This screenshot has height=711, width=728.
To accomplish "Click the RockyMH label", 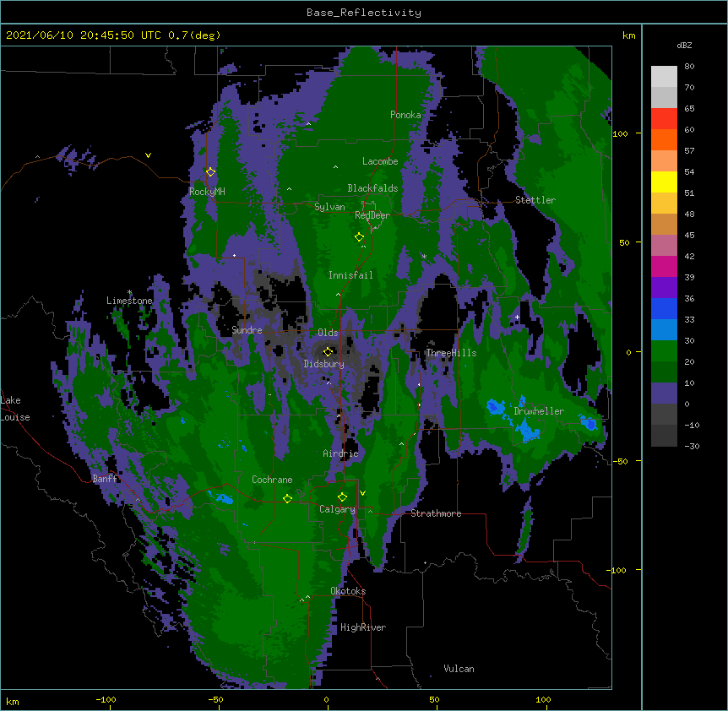I will point(207,192).
